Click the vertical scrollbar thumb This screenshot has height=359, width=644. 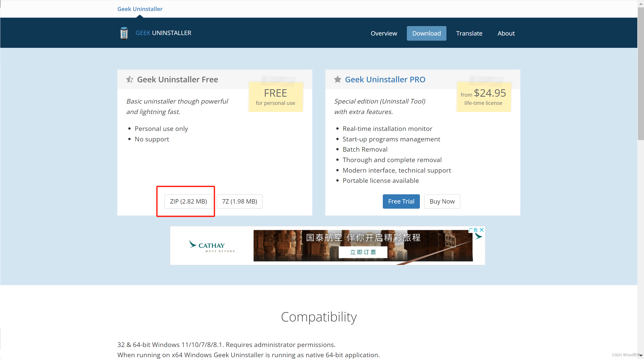[640, 74]
